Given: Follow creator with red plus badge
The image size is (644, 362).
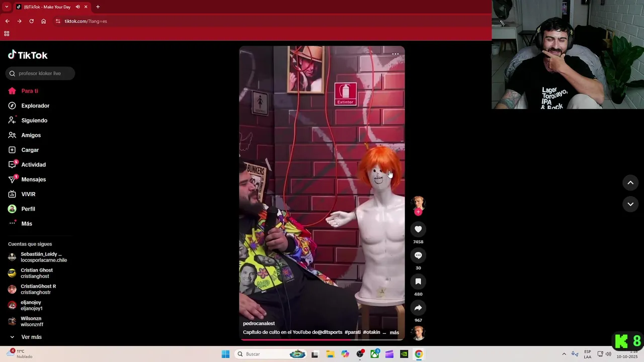Looking at the screenshot, I should pos(418,212).
